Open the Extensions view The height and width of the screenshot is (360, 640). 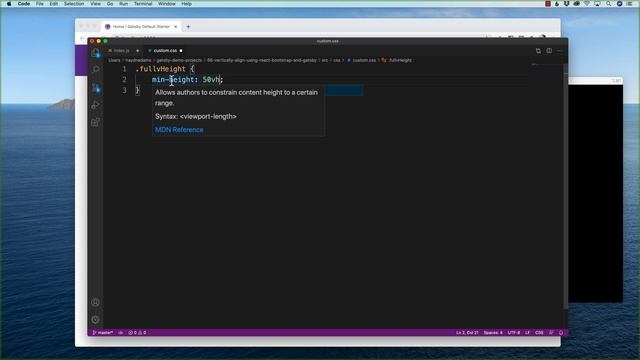(96, 122)
